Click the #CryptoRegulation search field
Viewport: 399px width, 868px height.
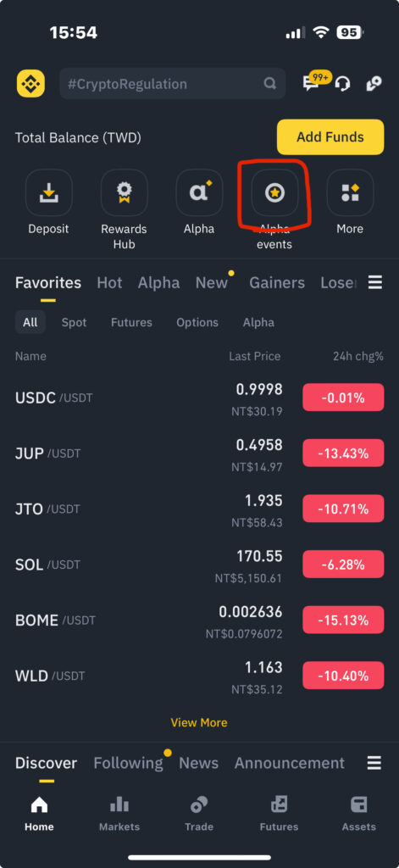[x=173, y=84]
